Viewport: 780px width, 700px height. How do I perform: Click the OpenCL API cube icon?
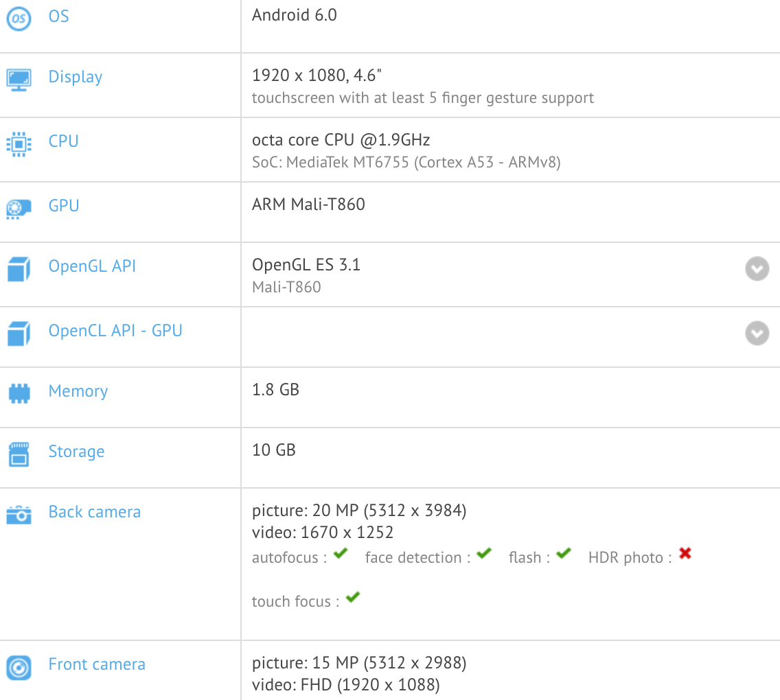pos(19,334)
